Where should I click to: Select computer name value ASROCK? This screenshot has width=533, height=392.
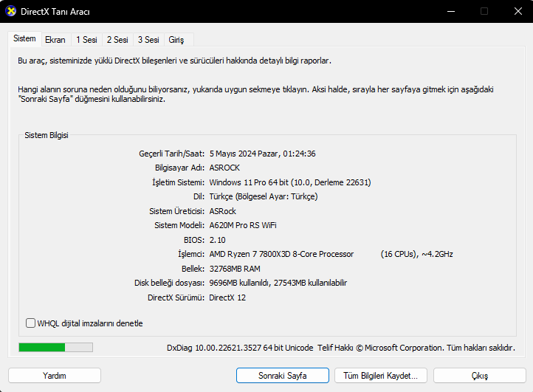tap(224, 168)
